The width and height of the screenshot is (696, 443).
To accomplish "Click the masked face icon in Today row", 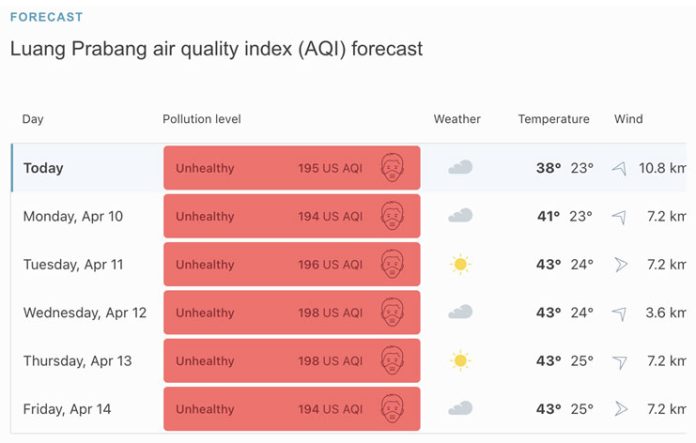I will click(x=392, y=167).
